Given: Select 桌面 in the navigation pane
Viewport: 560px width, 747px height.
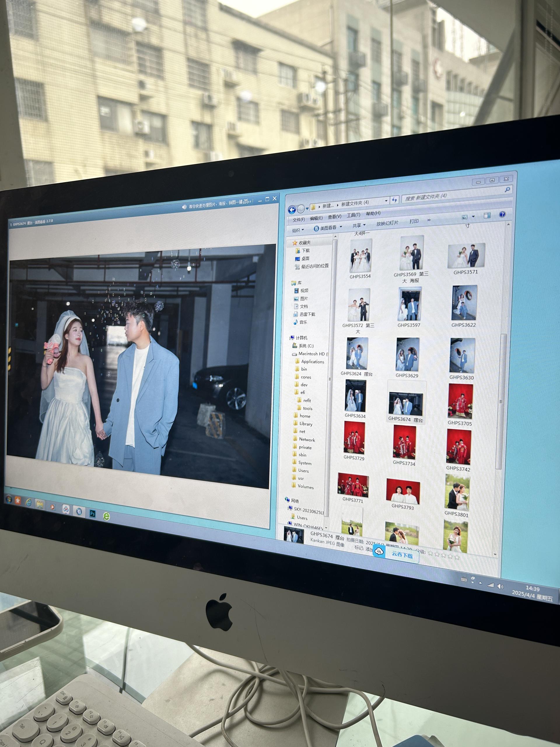Looking at the screenshot, I should (x=302, y=258).
